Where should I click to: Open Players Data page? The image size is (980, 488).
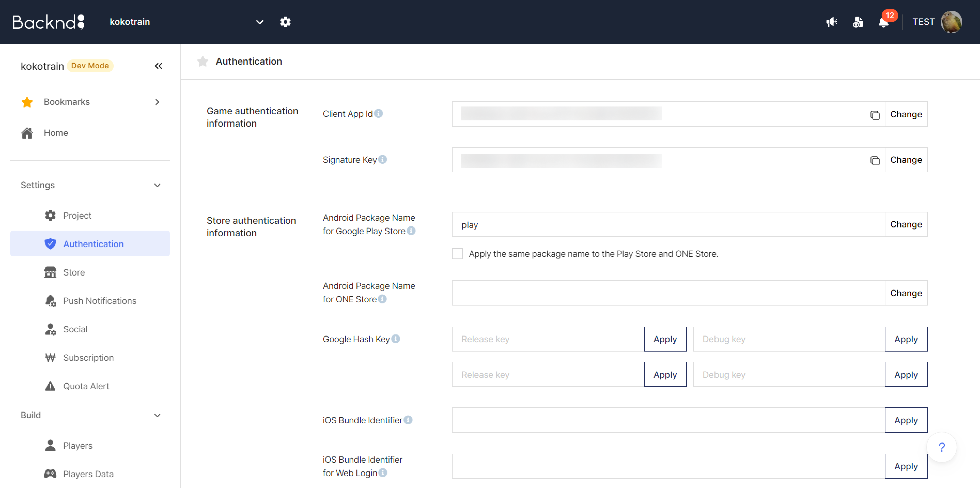tap(90, 474)
